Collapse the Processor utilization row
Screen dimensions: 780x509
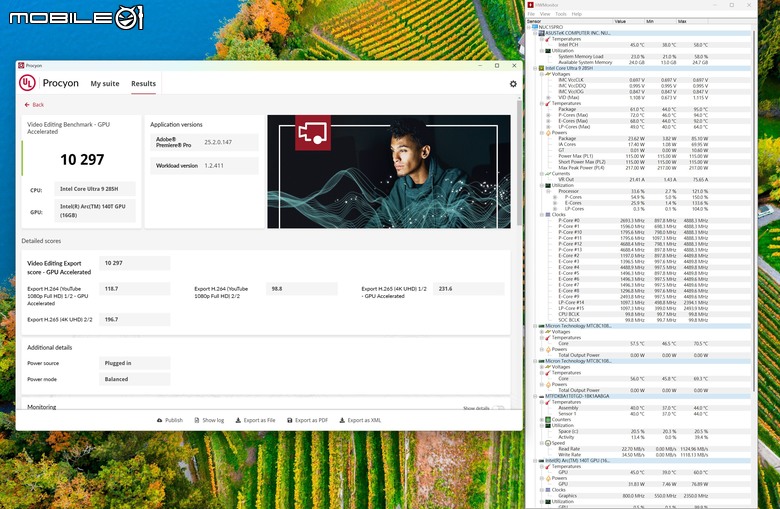(548, 191)
